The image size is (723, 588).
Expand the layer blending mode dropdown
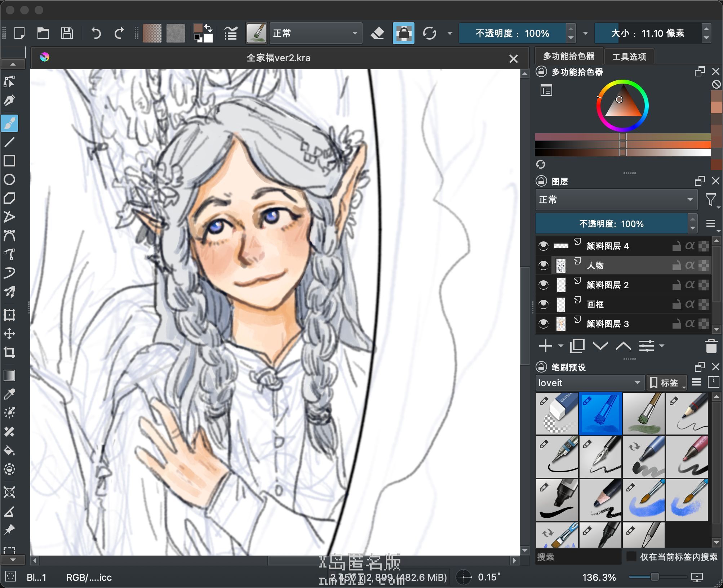(616, 200)
